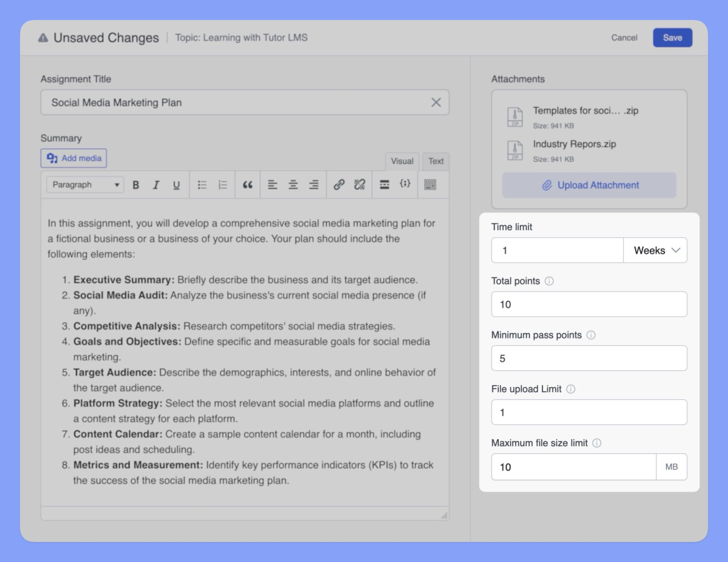Click the Save button
The width and height of the screenshot is (728, 562).
pyautogui.click(x=672, y=38)
